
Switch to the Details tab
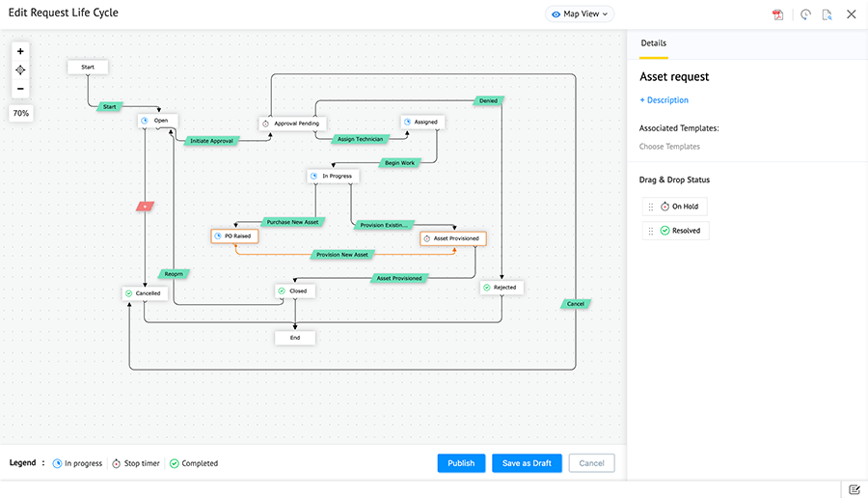point(653,43)
